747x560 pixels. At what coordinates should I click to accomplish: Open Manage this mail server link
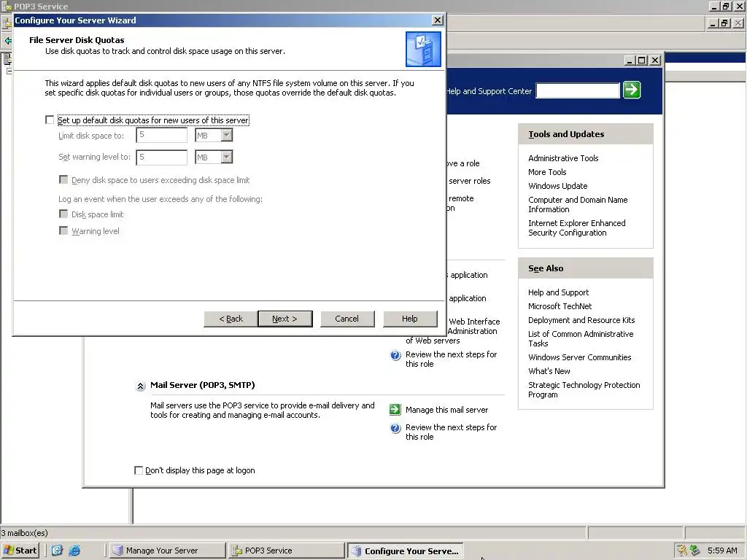446,410
